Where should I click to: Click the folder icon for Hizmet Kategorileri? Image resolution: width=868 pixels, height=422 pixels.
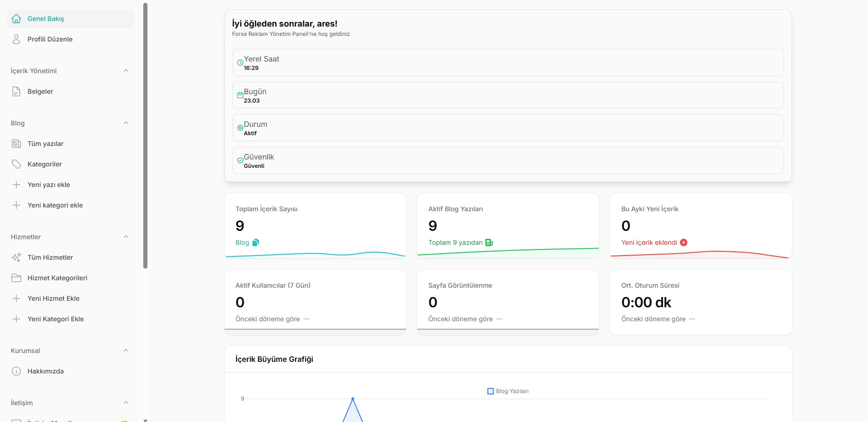[16, 278]
